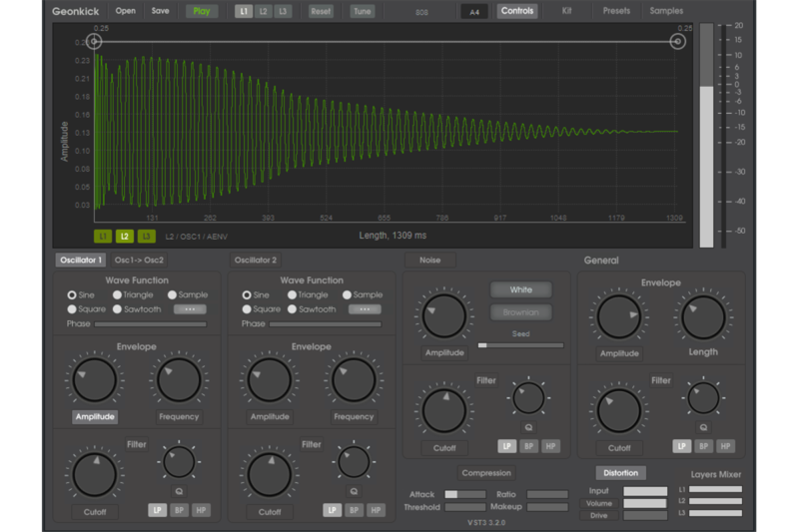Click the left envelope point on the graph
This screenshot has height=532, width=799.
click(x=94, y=42)
